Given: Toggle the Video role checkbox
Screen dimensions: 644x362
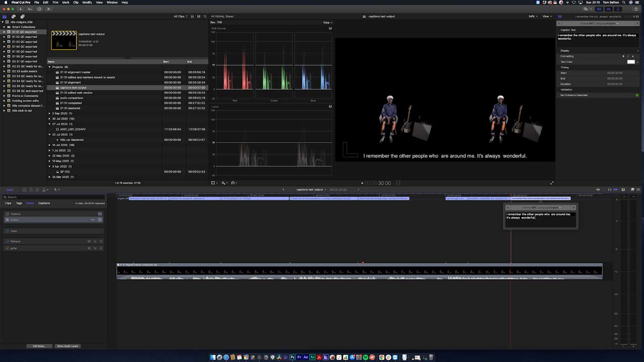Looking at the screenshot, I should tap(8, 231).
